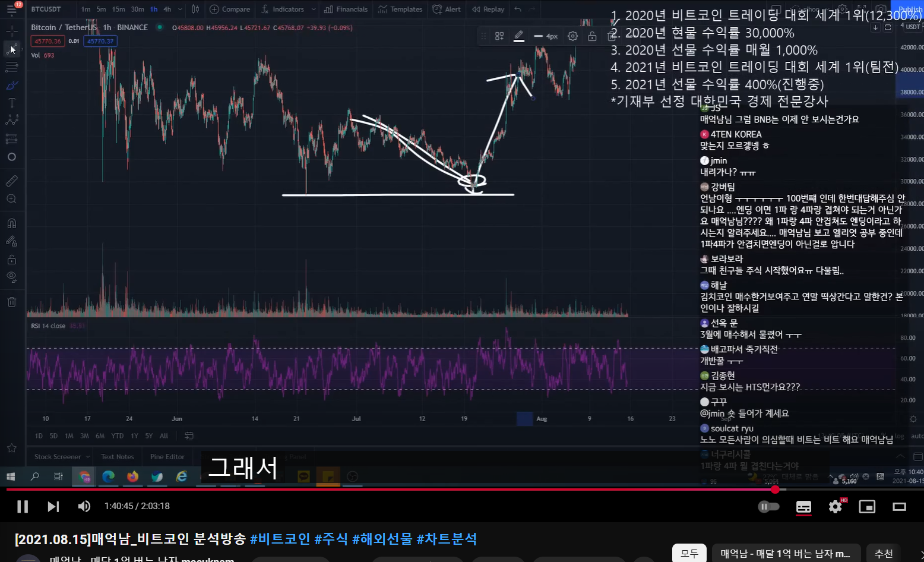924x562 pixels.
Task: Select the ruler measure tool
Action: pos(11,181)
